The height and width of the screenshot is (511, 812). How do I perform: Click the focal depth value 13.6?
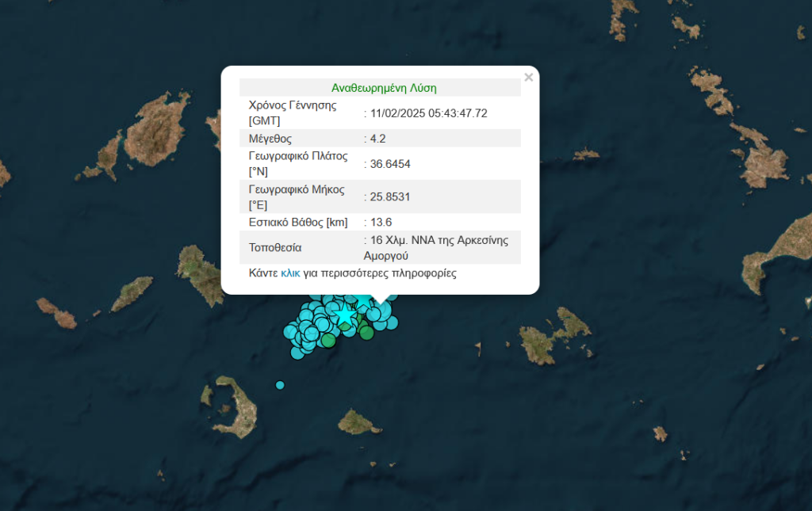pos(381,223)
